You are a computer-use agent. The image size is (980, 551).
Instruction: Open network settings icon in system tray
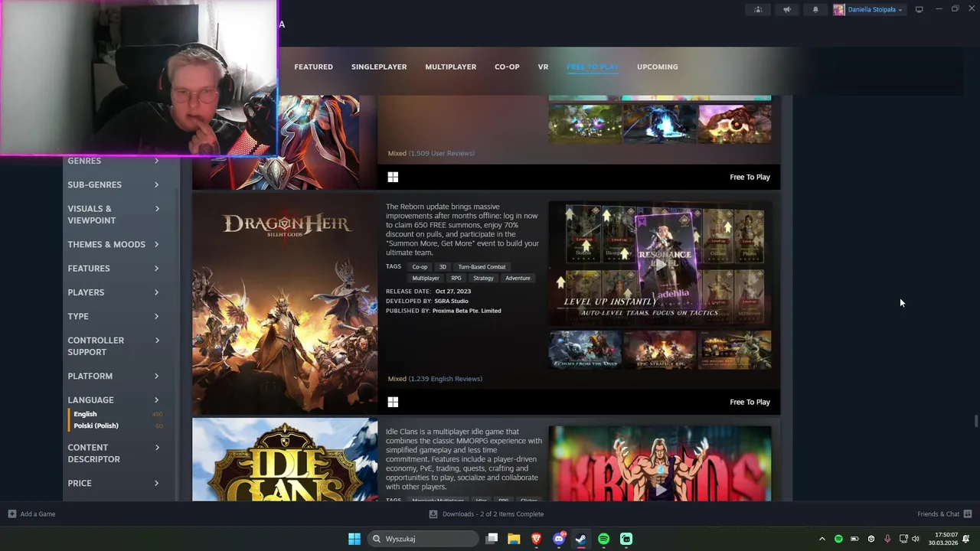click(x=903, y=539)
